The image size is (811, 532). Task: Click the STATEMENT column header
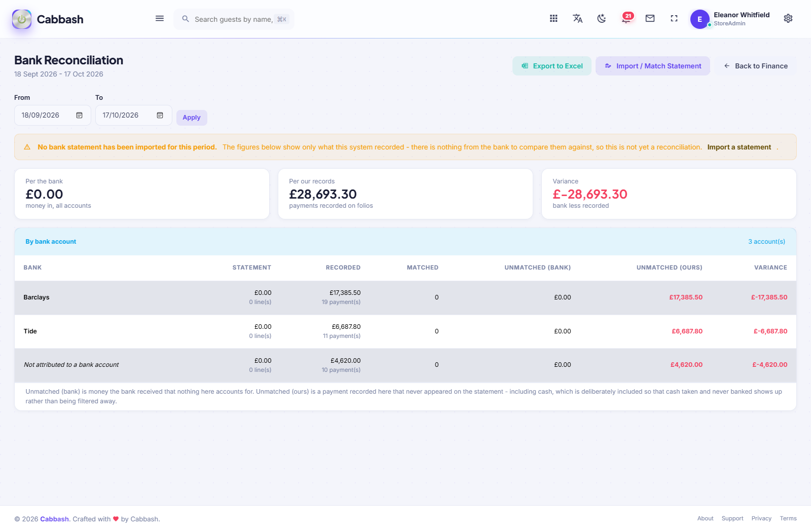pos(251,268)
